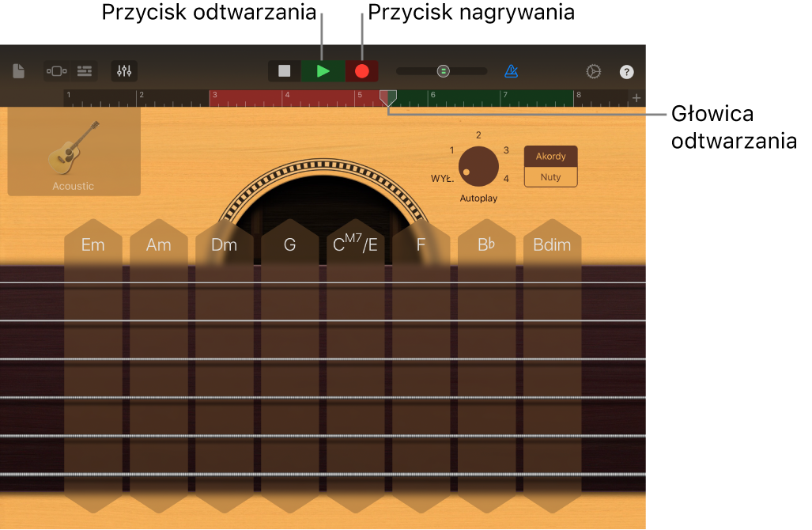Open My Songs document icon
The width and height of the screenshot is (812, 530).
pyautogui.click(x=19, y=71)
